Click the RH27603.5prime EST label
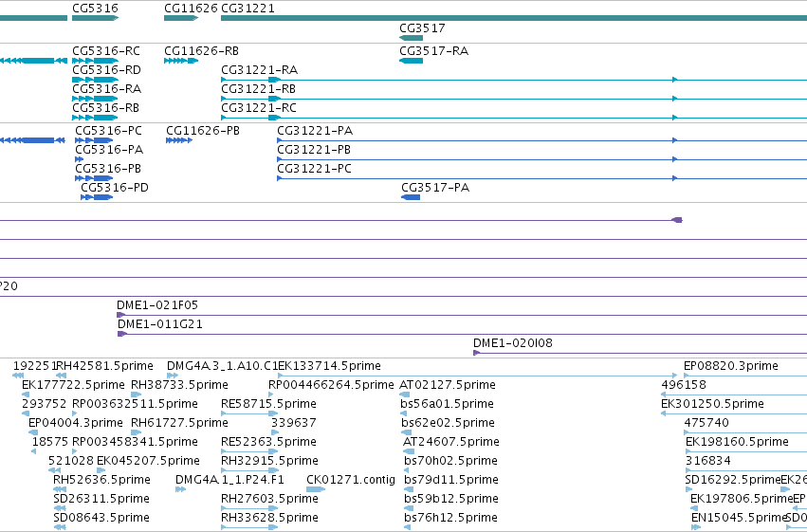This screenshot has height=532, width=807. [269, 499]
